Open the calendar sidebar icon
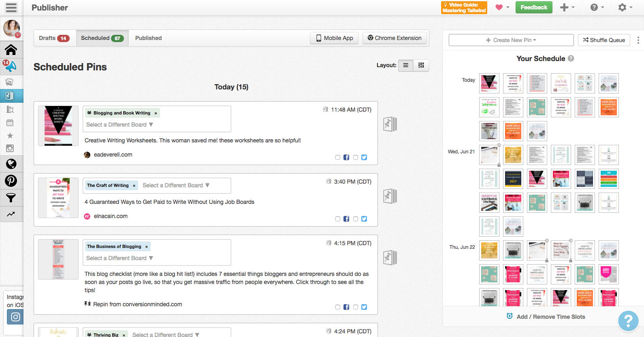The width and height of the screenshot is (644, 337). tap(10, 123)
